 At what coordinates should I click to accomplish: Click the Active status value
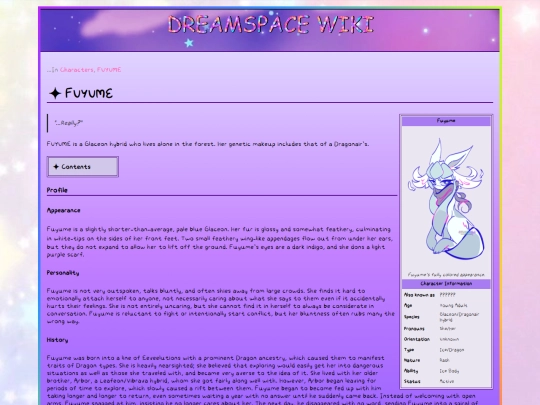tap(447, 382)
